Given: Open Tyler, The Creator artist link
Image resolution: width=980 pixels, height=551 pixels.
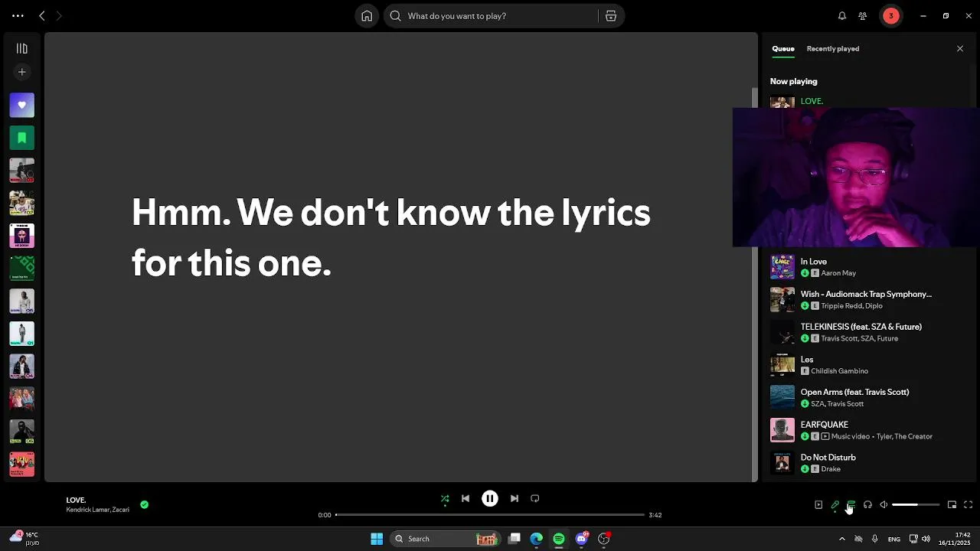Looking at the screenshot, I should 904,436.
